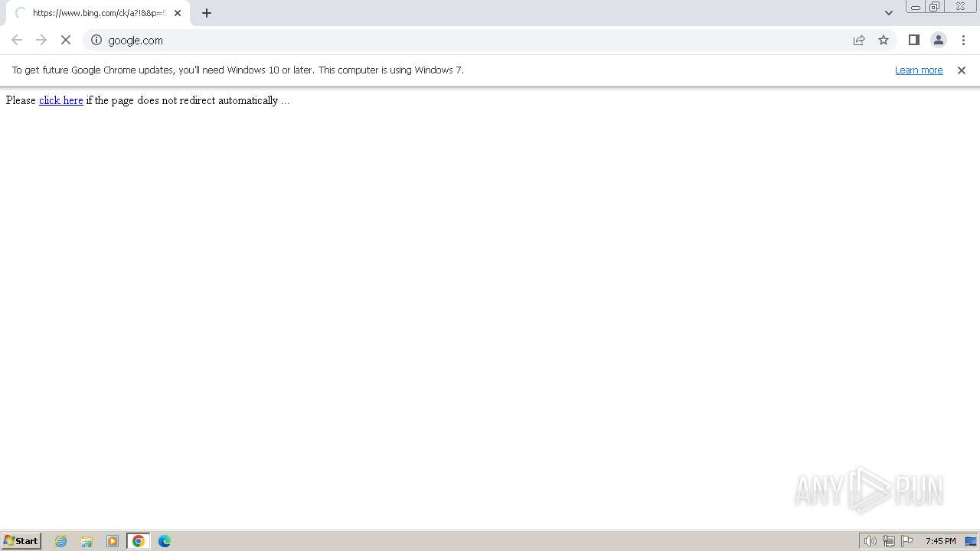Open the side panel icon
The width and height of the screenshot is (980, 551).
pos(914,40)
